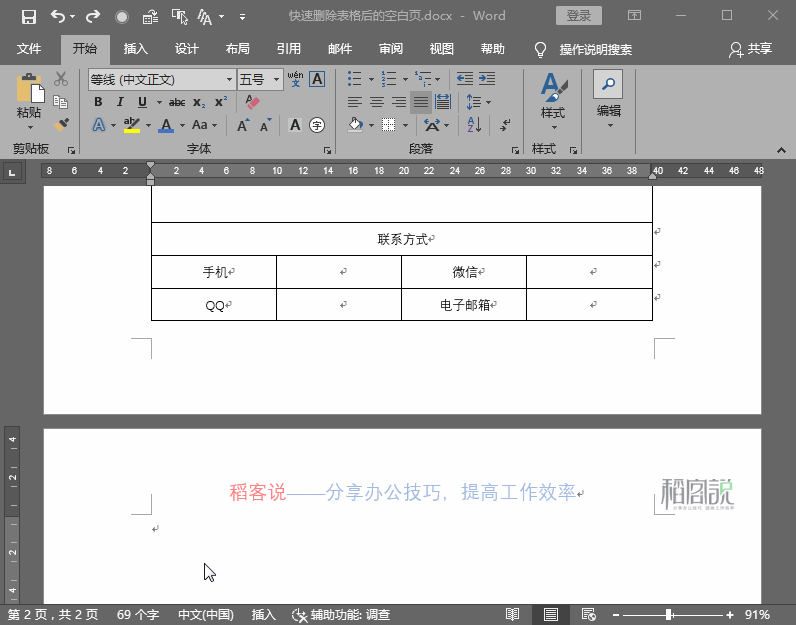Click the Numbering list icon
This screenshot has height=625, width=796.
pos(389,79)
